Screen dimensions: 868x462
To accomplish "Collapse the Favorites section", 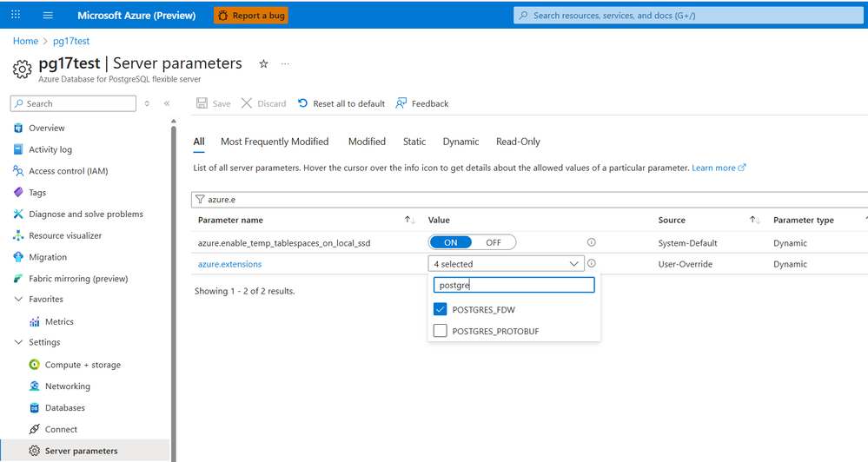I will (18, 299).
